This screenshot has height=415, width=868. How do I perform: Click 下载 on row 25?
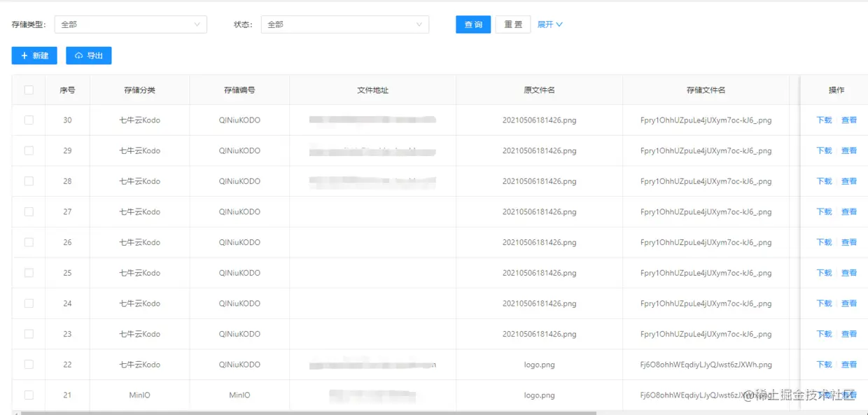(x=824, y=272)
